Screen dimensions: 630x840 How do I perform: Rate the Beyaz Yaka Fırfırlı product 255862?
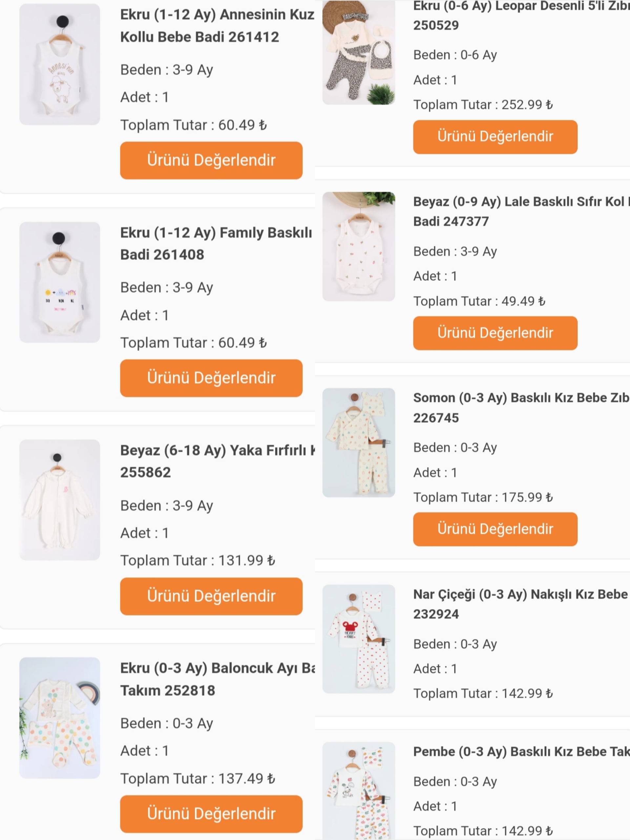pyautogui.click(x=211, y=596)
